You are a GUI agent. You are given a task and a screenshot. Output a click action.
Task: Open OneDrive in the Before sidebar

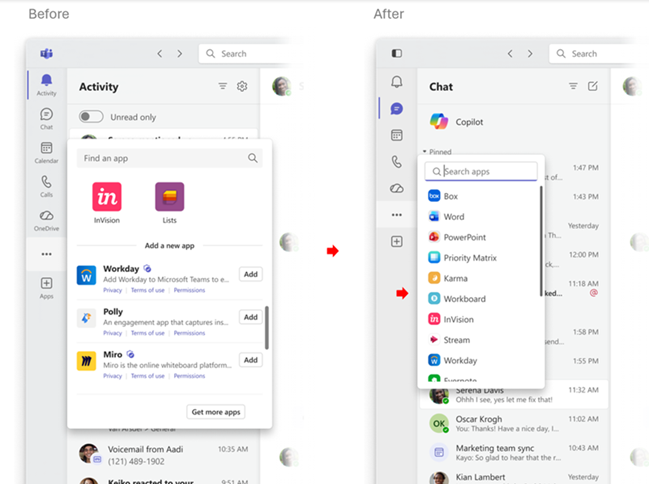(x=46, y=220)
